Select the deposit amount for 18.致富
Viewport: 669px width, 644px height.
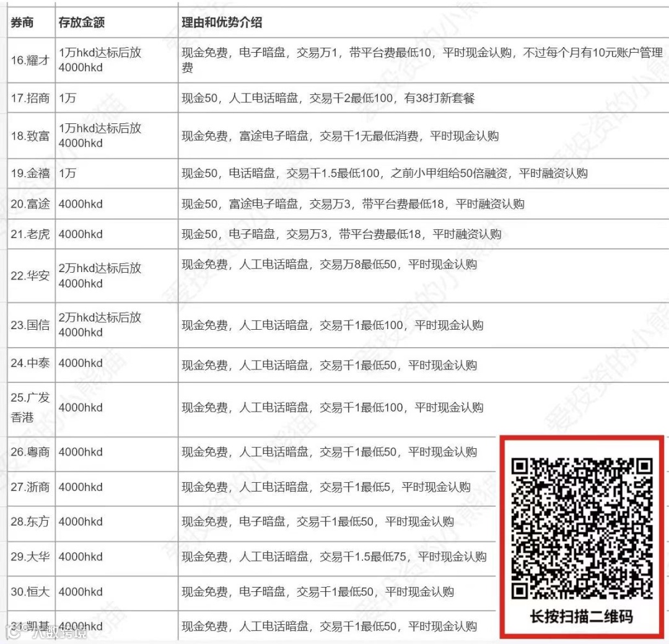tap(100, 135)
